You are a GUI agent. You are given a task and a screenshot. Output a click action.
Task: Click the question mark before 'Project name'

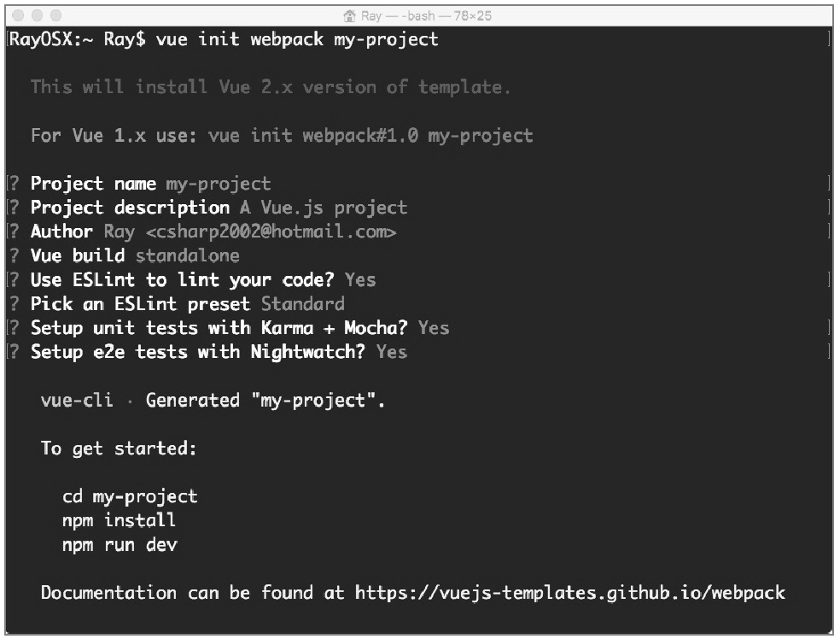coord(15,184)
